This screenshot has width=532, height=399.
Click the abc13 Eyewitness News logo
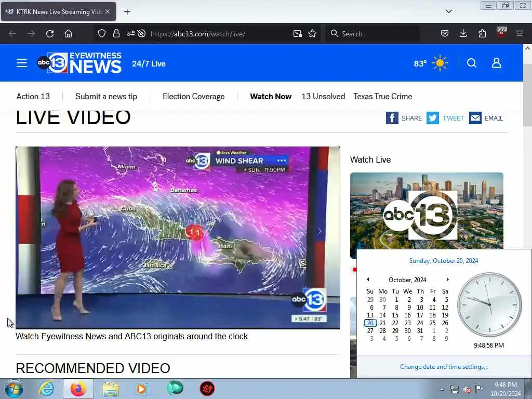[x=79, y=63]
